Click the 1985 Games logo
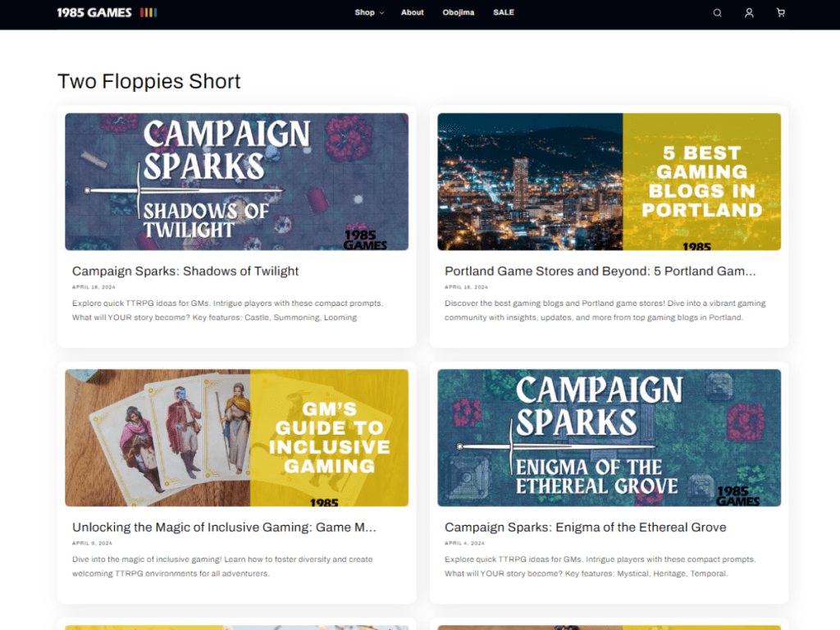 pyautogui.click(x=107, y=12)
